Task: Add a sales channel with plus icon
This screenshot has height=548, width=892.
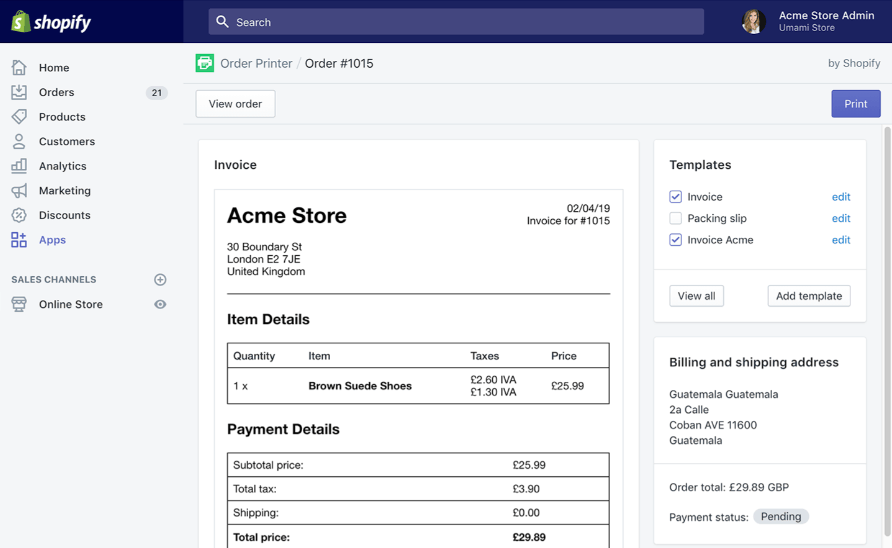Action: 160,279
